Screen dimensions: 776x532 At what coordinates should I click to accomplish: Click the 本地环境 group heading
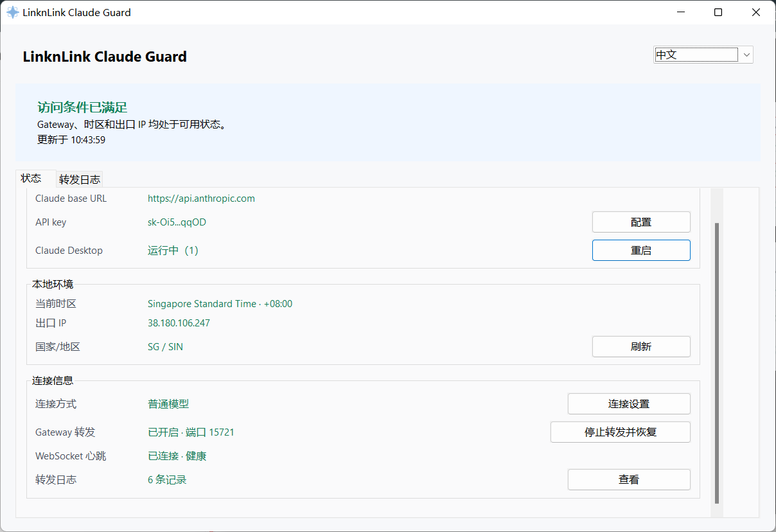[x=53, y=285]
